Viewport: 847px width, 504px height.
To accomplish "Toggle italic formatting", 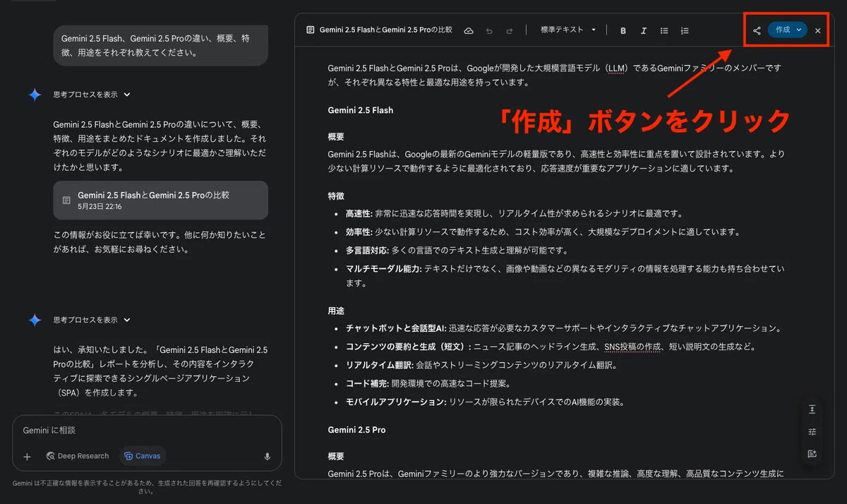I will pyautogui.click(x=644, y=30).
